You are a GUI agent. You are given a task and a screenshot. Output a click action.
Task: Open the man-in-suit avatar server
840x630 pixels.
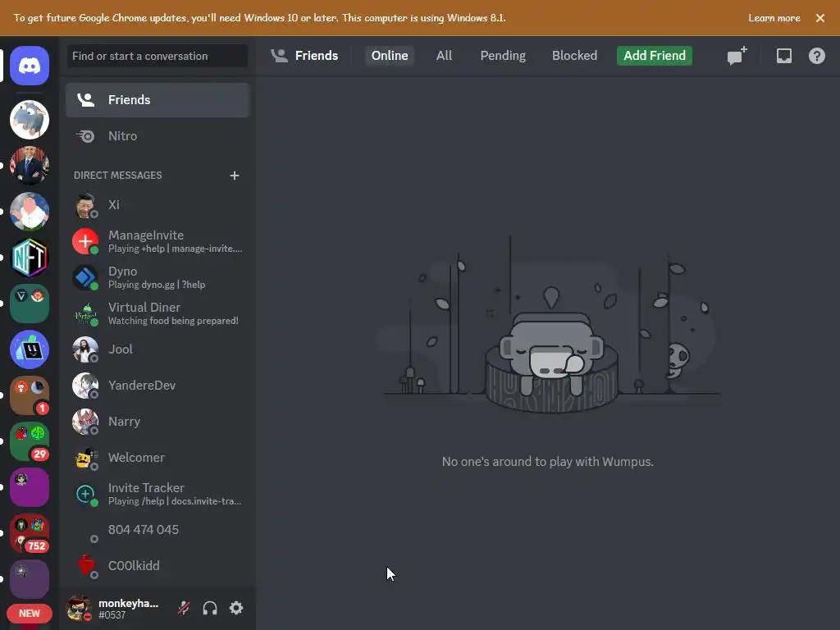tap(30, 166)
